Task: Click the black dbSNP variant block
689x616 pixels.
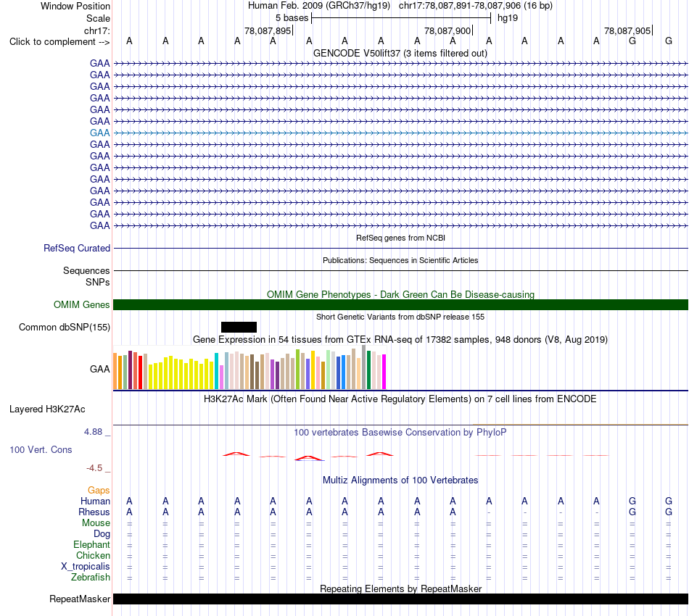Action: pos(239,327)
